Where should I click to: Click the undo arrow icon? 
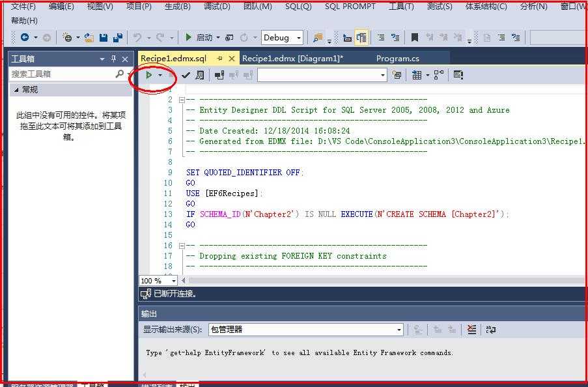tap(137, 38)
